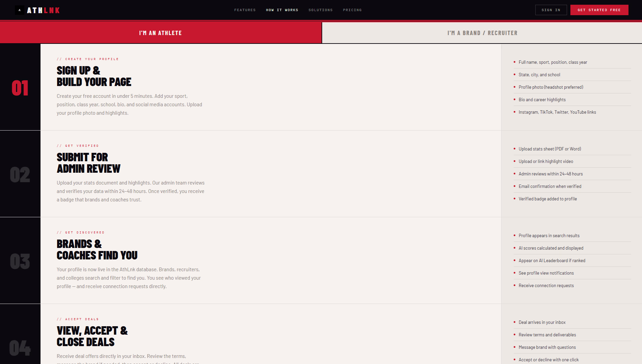
Task: Click the AthLnk logo icon
Action: coord(20,10)
